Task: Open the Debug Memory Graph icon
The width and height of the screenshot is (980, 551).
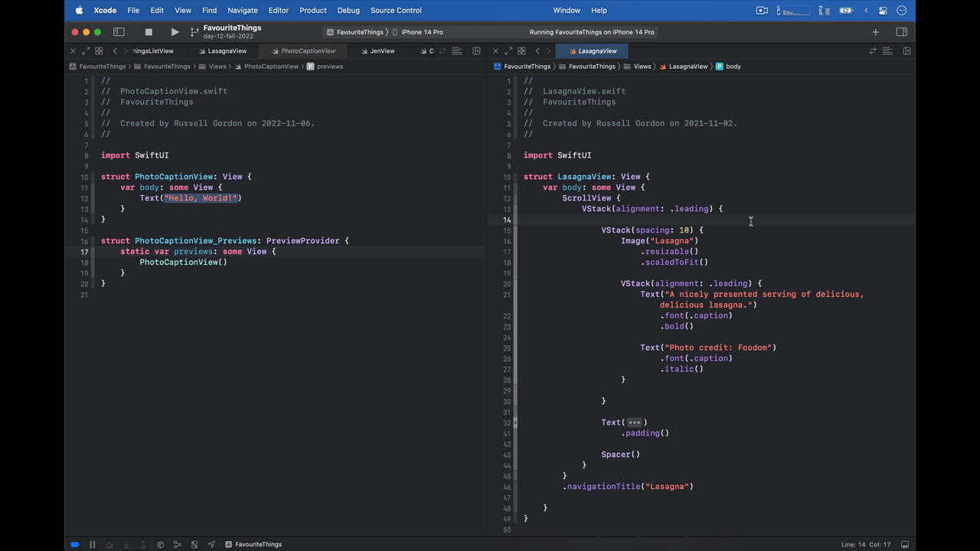Action: point(177,544)
